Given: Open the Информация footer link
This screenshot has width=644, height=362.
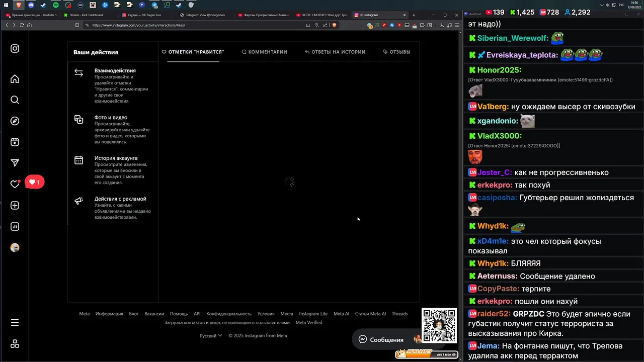Looking at the screenshot, I should pyautogui.click(x=109, y=314).
